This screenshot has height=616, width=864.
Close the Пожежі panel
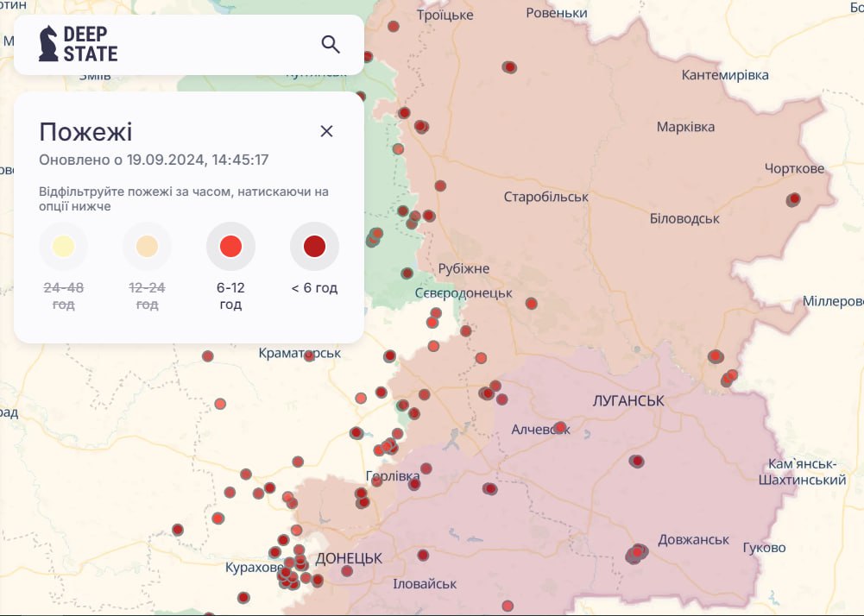click(326, 131)
